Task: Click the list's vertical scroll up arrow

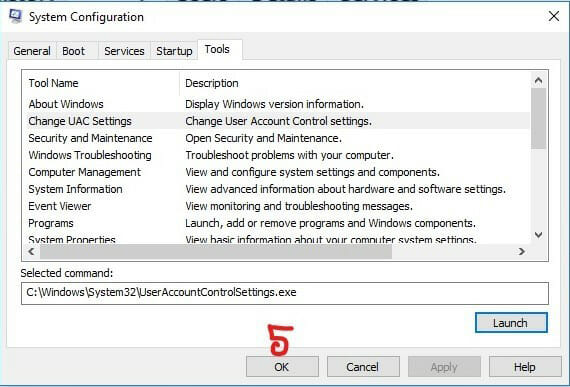Action: point(538,80)
